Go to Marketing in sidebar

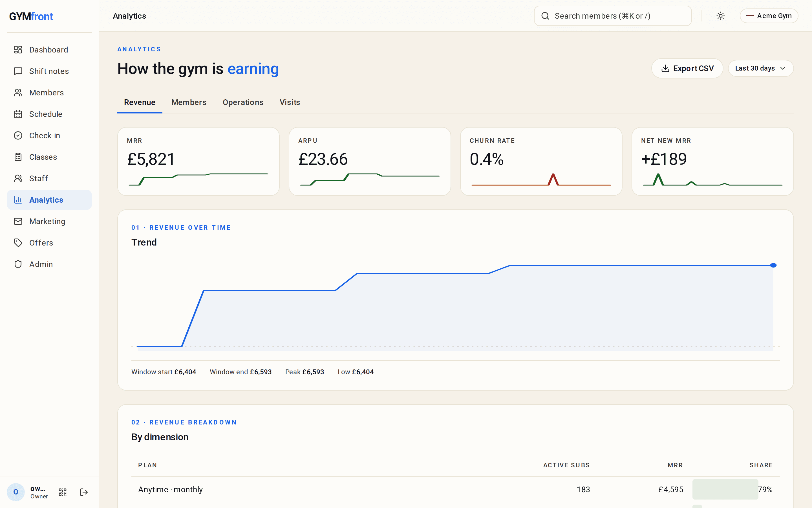coord(49,222)
